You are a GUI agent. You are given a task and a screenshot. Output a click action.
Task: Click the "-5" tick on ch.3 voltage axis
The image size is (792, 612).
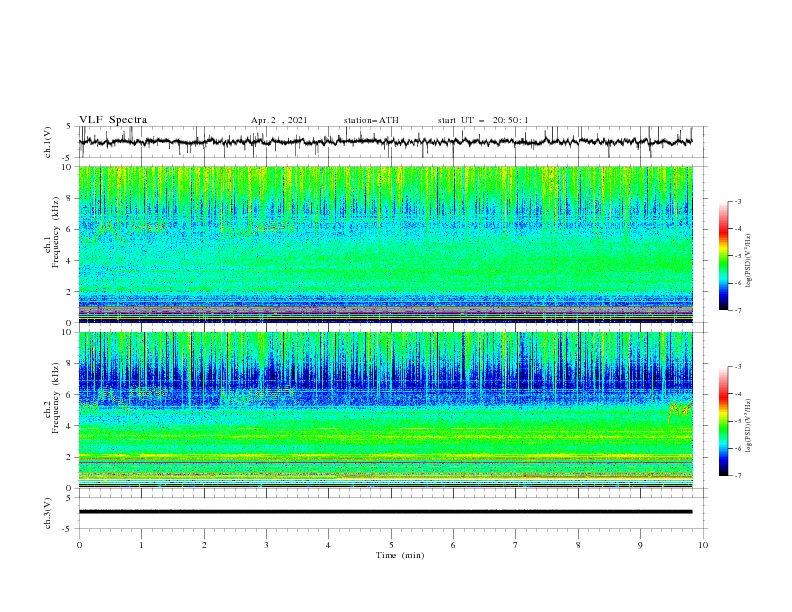68,529
